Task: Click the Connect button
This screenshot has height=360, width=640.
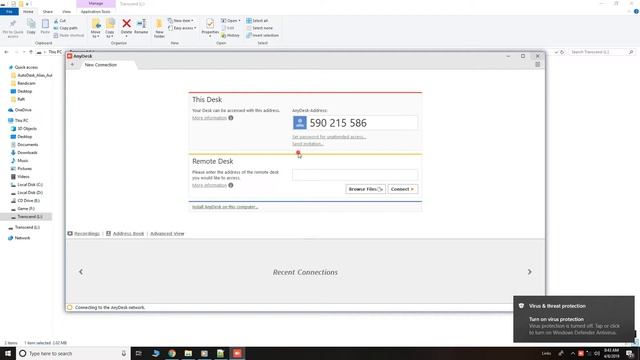Action: (402, 189)
